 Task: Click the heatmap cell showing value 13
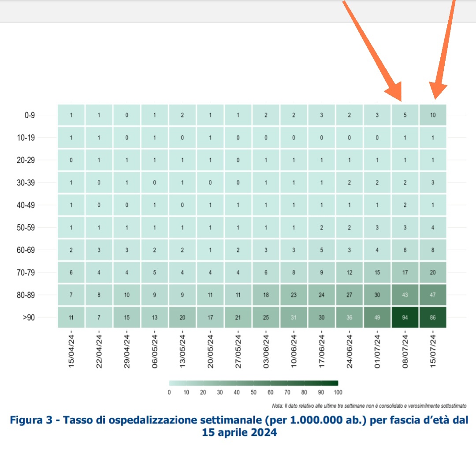(155, 318)
